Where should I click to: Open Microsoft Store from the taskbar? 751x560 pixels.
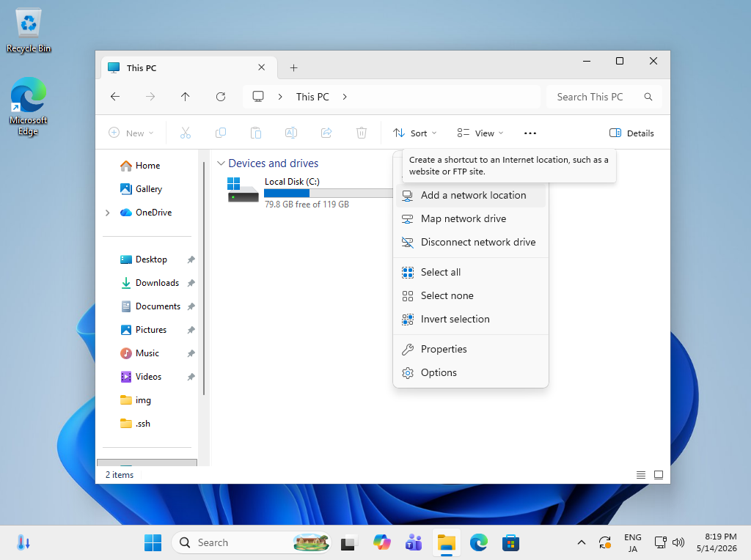510,542
